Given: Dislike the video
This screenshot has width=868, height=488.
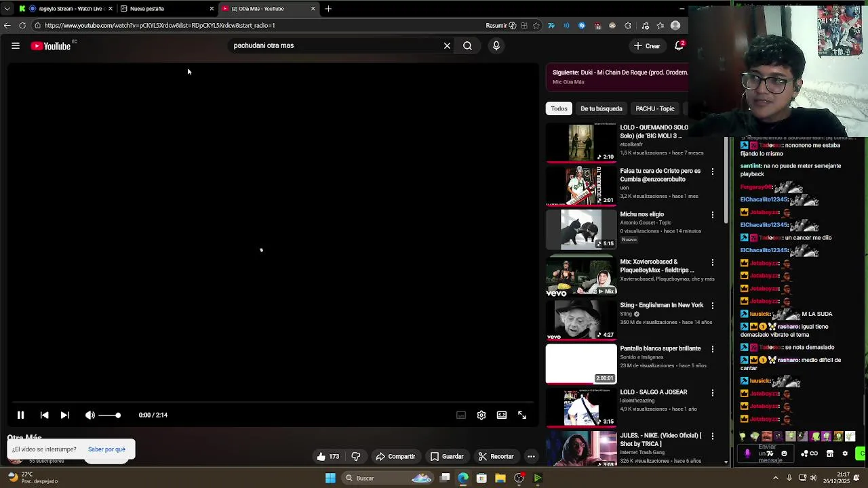Looking at the screenshot, I should pyautogui.click(x=356, y=456).
